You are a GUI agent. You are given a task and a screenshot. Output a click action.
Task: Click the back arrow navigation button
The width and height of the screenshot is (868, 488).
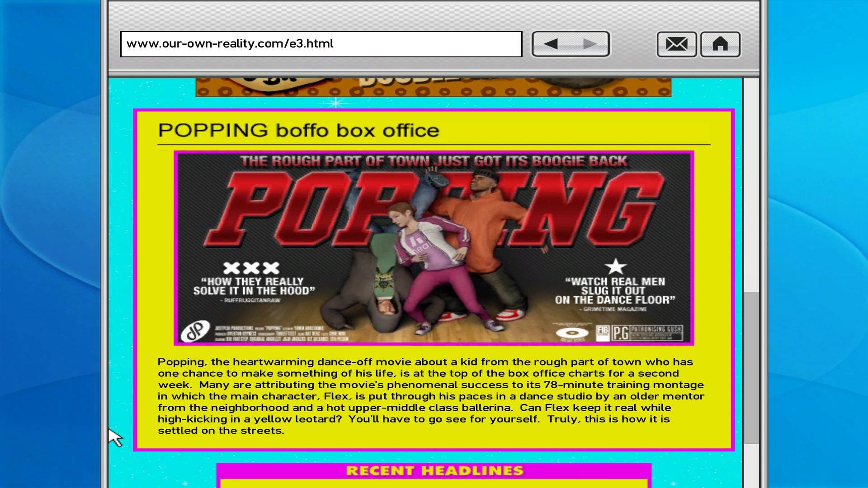click(551, 44)
